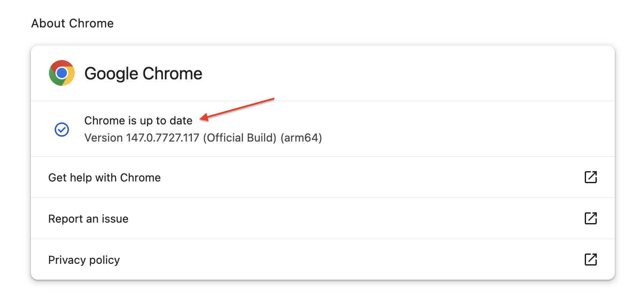Click the blue checkmark update status icon
644x308 pixels.
(x=62, y=129)
